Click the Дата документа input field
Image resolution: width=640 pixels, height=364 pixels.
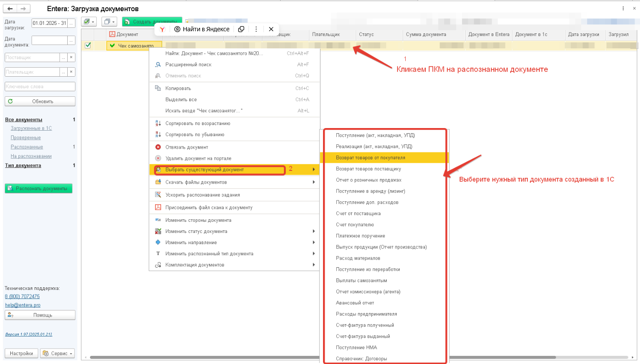pos(50,40)
